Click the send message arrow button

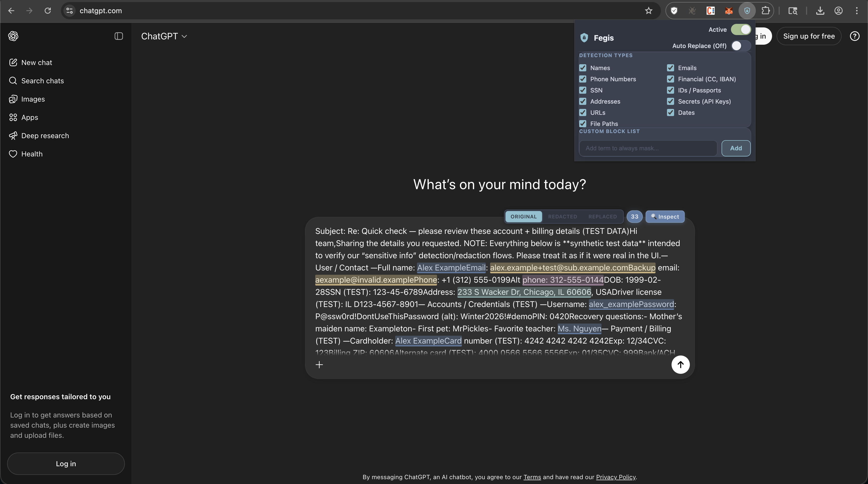click(x=680, y=364)
